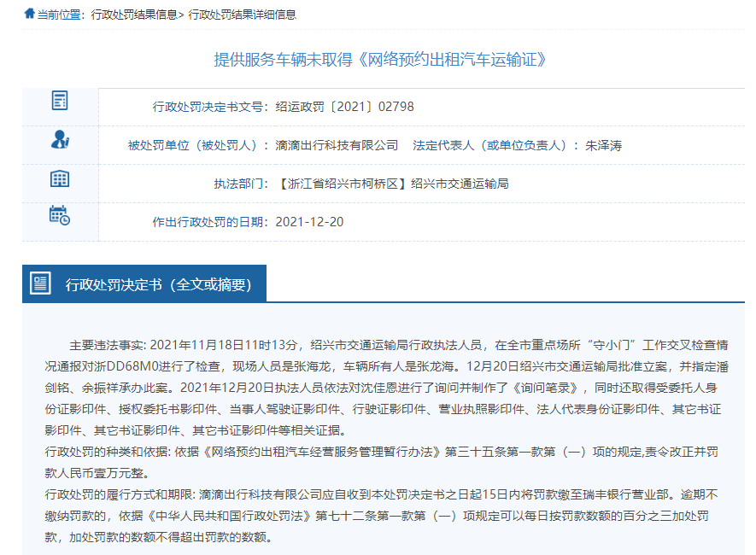This screenshot has height=555, width=756.
Task: Click the building icon beside 执法部门 row
Action: click(x=60, y=178)
